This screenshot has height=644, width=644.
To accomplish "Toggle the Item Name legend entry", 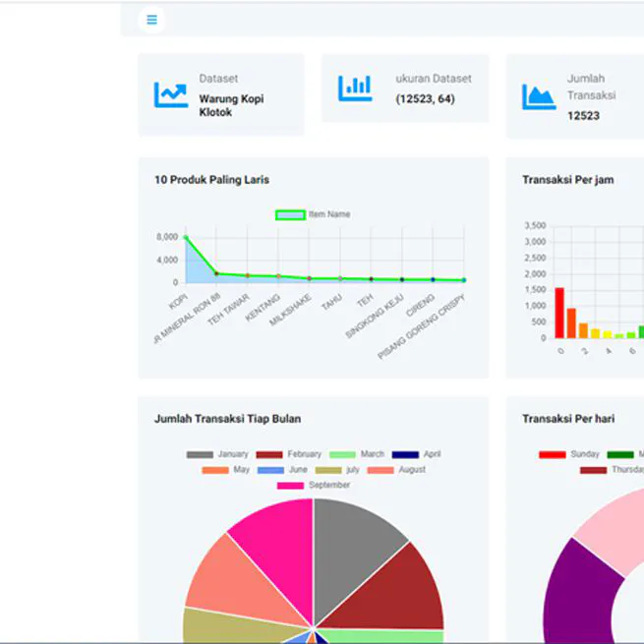I will pyautogui.click(x=313, y=214).
